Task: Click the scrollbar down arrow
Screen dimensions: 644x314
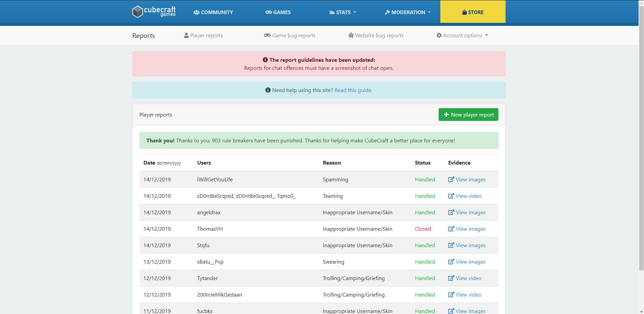Action: tap(641, 311)
